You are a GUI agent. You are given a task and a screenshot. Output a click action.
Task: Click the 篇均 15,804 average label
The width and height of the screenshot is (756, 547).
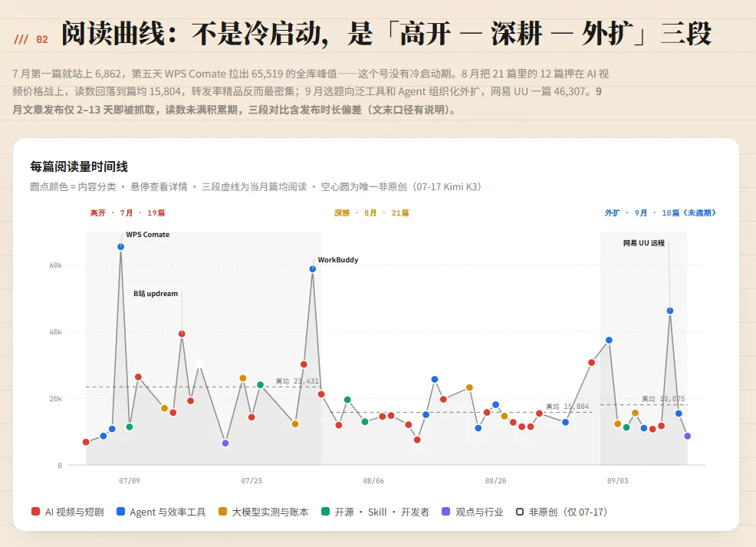coord(567,406)
